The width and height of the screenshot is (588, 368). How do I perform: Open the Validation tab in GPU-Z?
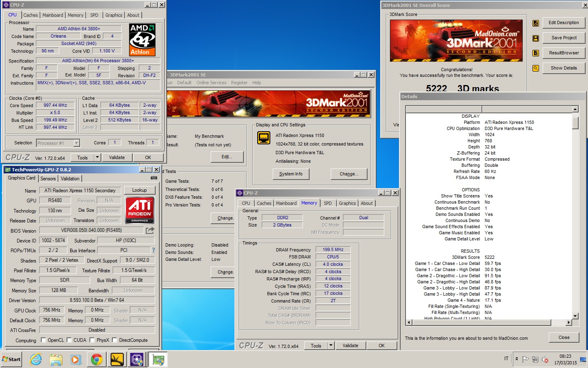[x=70, y=179]
